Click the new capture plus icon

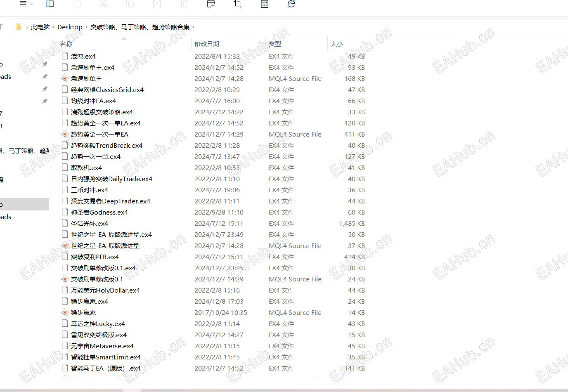point(211,4)
